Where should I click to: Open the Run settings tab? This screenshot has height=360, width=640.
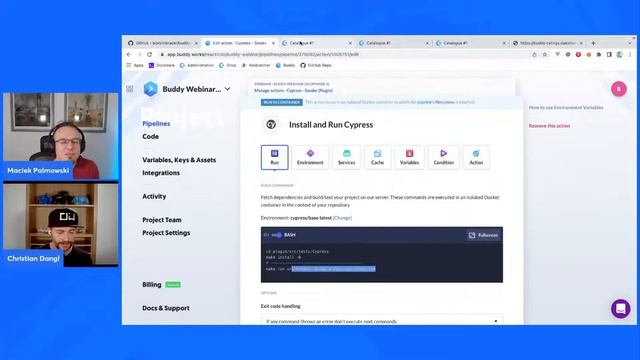[274, 157]
